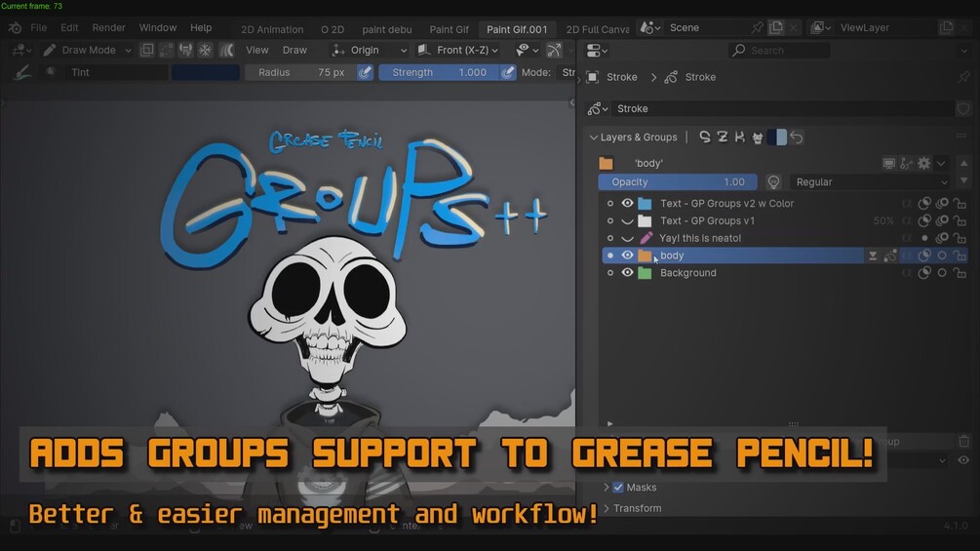Open the Help menu
980x551 pixels.
click(201, 28)
